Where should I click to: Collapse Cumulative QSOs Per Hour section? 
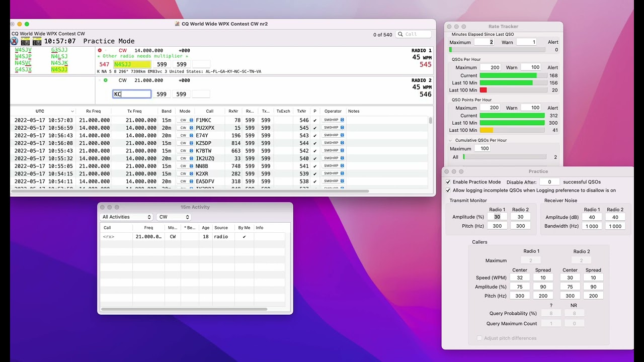coord(450,141)
